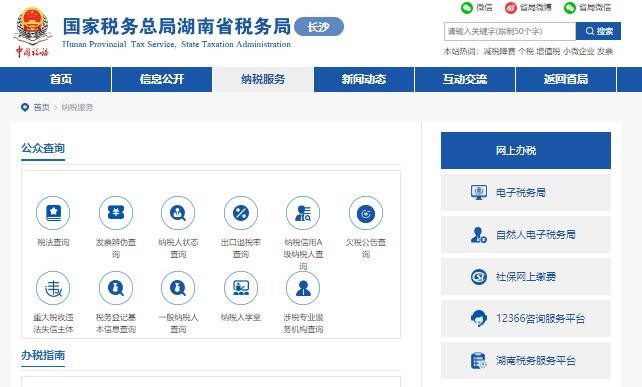642x387 pixels.
Task: Click the green 微信 icon at top
Action: (x=467, y=8)
